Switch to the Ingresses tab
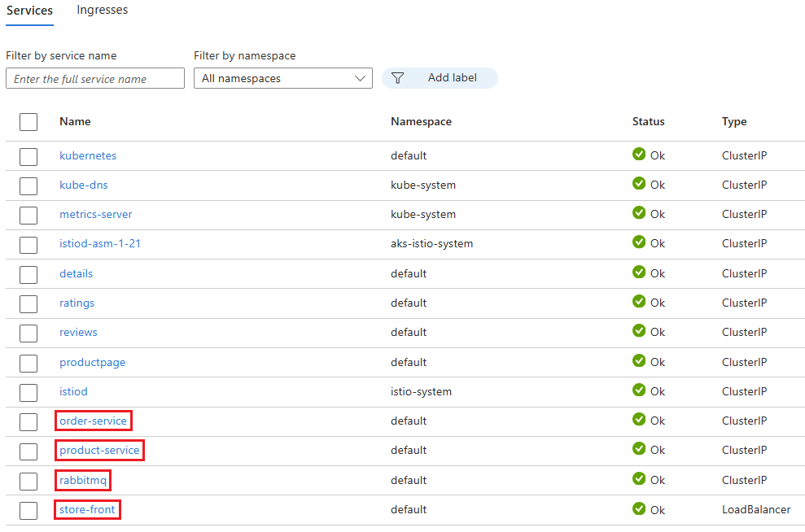This screenshot has width=805, height=532. point(103,10)
